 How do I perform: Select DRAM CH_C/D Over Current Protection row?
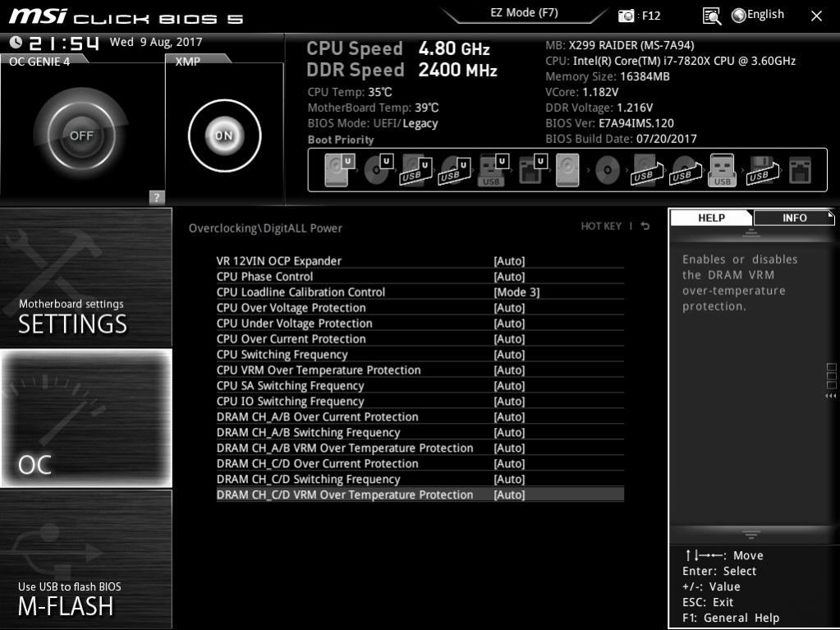tap(420, 463)
